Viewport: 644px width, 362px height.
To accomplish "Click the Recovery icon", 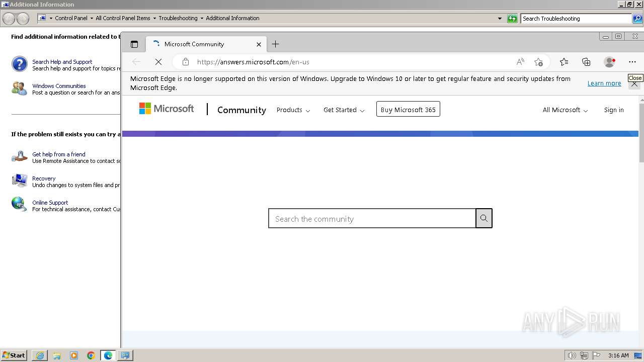I will click(19, 180).
